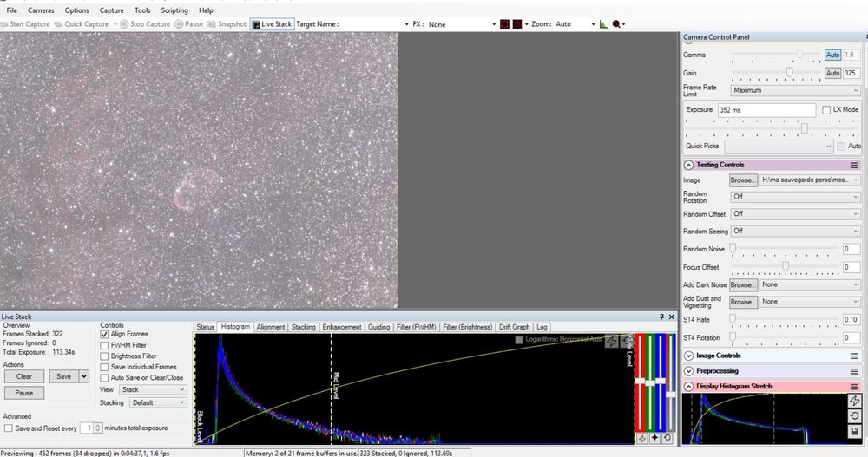This screenshot has width=868, height=457.
Task: Click the star icon below the color sliders
Action: tap(654, 438)
